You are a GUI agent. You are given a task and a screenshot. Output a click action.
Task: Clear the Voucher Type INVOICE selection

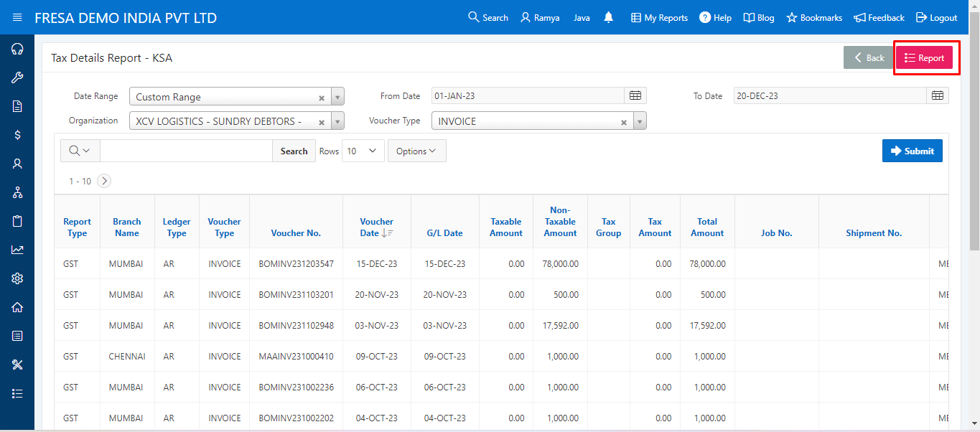click(624, 122)
